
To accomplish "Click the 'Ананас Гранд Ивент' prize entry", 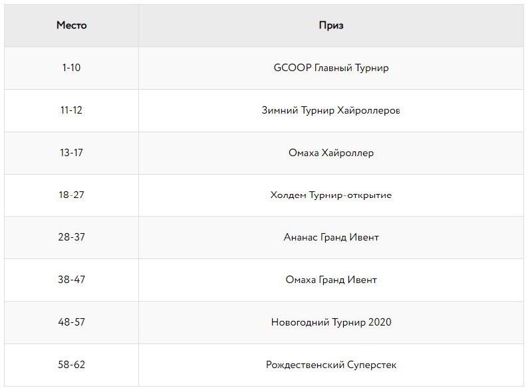I will click(x=331, y=237).
